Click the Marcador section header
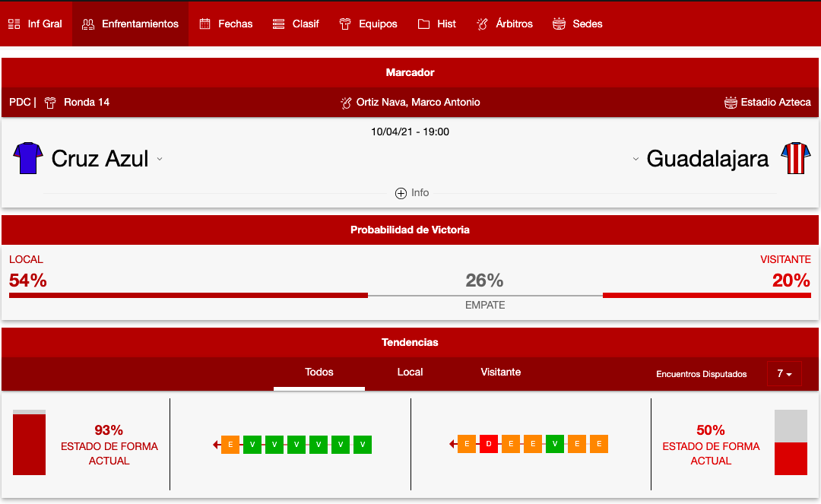821x504 pixels. pos(410,73)
